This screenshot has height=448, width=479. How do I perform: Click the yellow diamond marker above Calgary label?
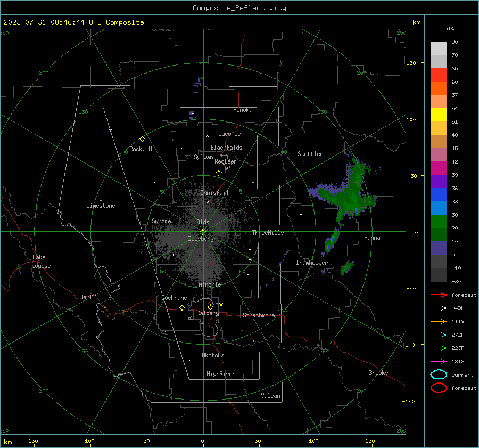210,307
